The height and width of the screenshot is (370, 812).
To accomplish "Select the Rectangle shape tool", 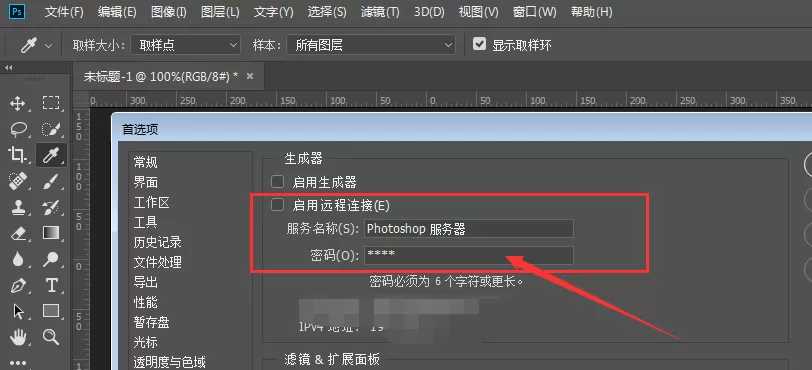I will tap(51, 311).
